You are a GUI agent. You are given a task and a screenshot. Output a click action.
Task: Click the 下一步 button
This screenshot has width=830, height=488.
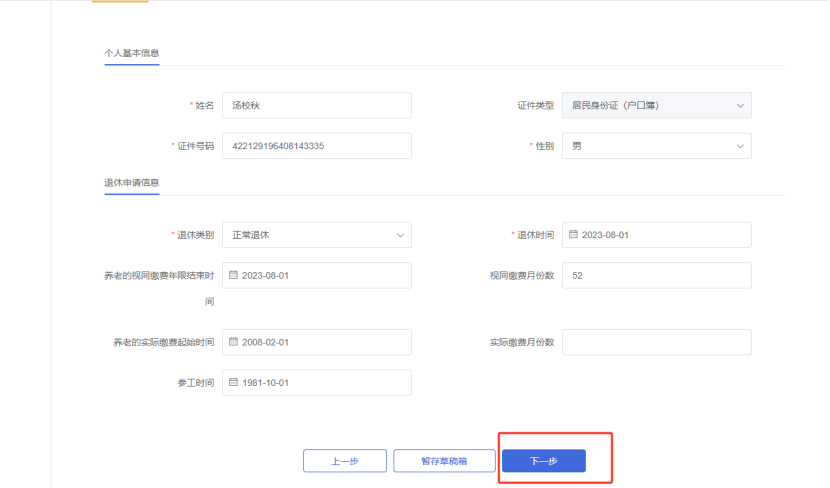544,460
